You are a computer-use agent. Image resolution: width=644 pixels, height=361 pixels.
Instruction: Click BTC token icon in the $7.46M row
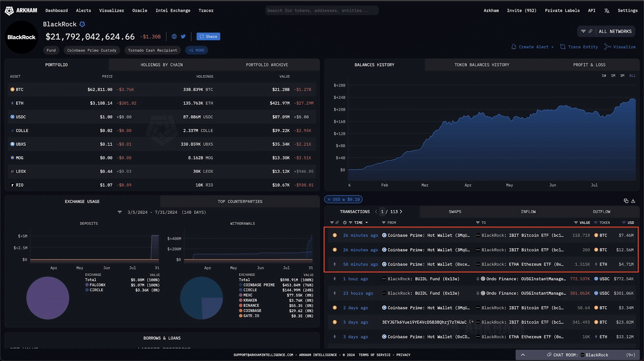596,235
